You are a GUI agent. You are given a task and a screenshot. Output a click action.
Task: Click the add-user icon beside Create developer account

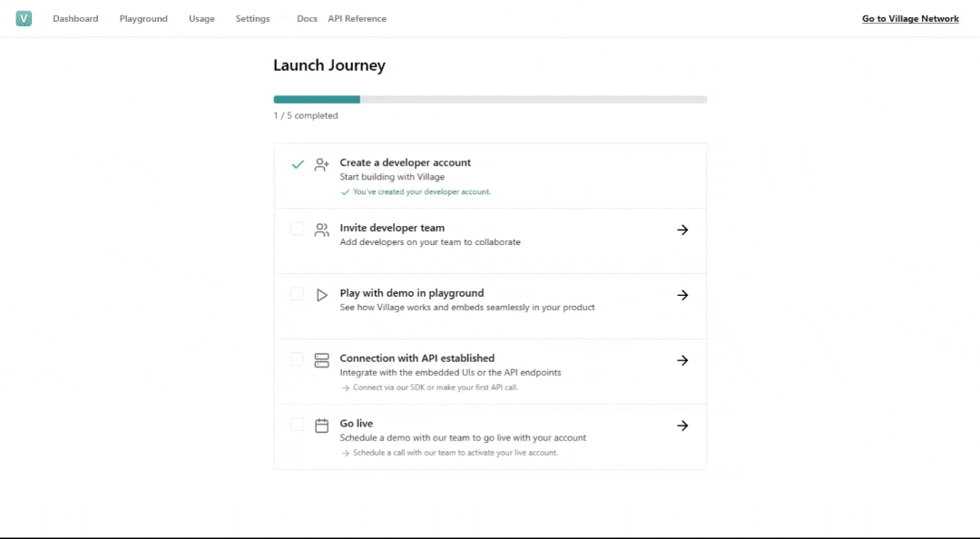pos(321,164)
